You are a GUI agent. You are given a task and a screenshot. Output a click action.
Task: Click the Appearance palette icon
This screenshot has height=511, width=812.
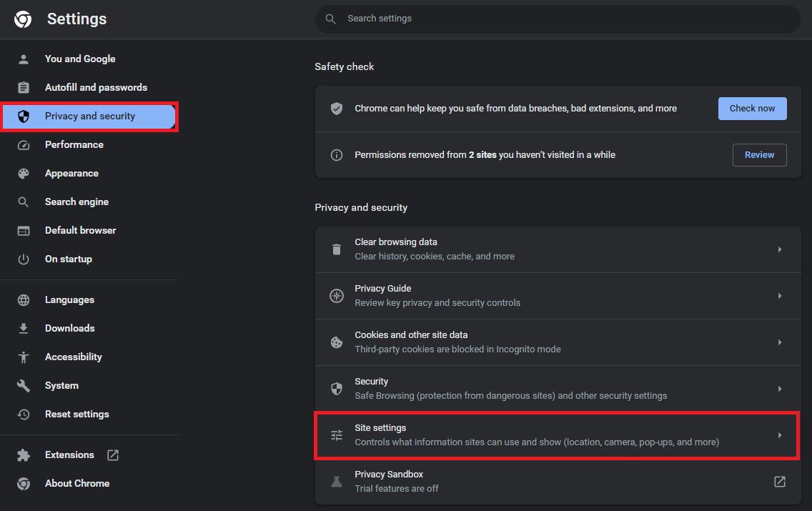point(24,174)
